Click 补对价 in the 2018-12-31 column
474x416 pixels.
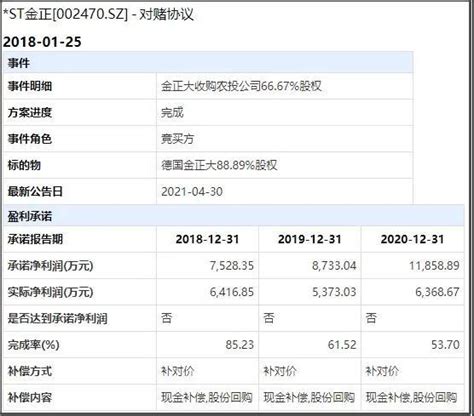pos(178,371)
